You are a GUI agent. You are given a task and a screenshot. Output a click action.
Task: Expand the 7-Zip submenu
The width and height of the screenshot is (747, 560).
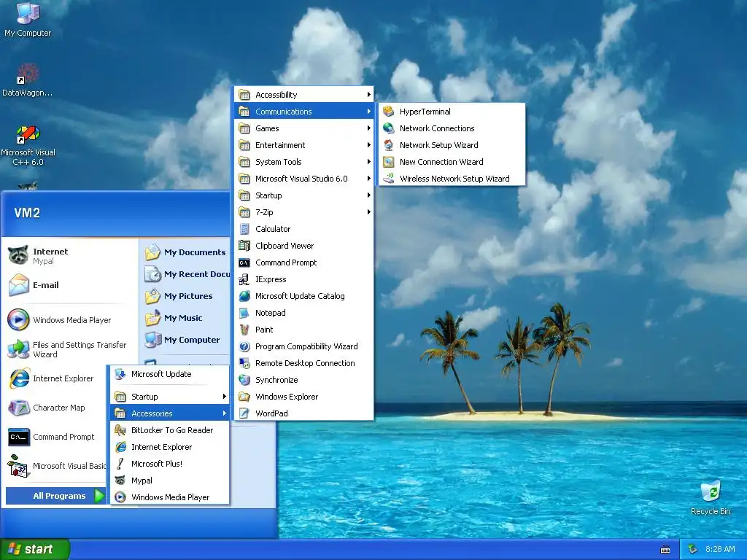303,212
